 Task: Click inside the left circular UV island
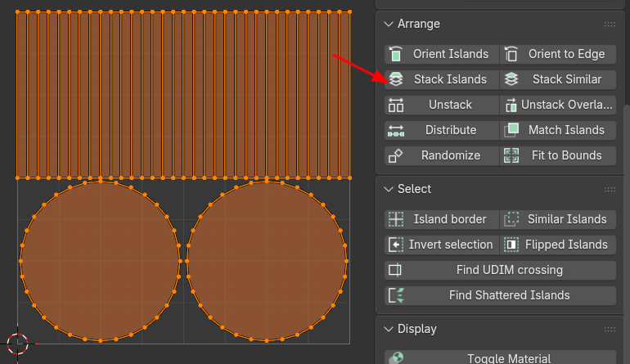point(100,261)
